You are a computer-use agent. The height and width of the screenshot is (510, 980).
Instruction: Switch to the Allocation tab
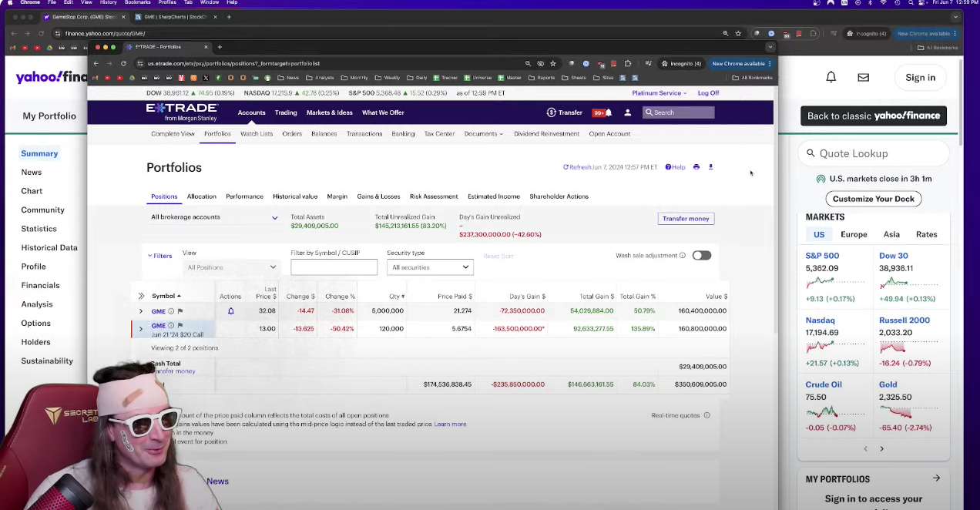coord(201,196)
